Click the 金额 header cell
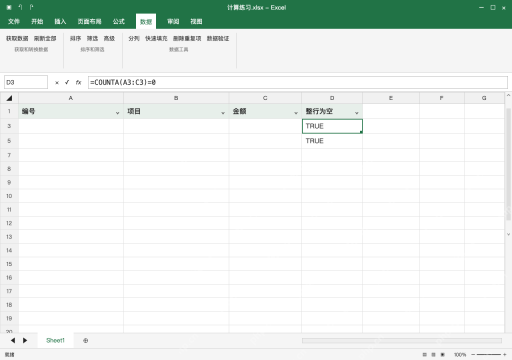 coord(265,111)
